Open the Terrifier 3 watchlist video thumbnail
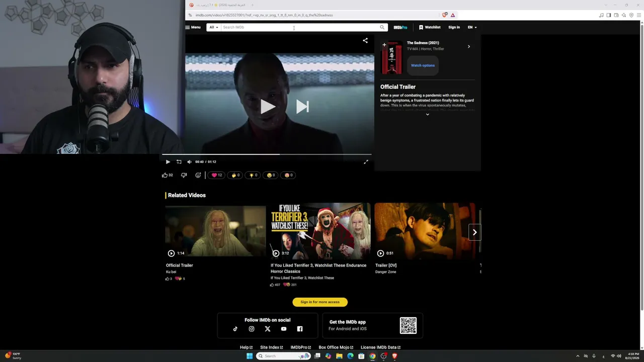 (x=320, y=231)
